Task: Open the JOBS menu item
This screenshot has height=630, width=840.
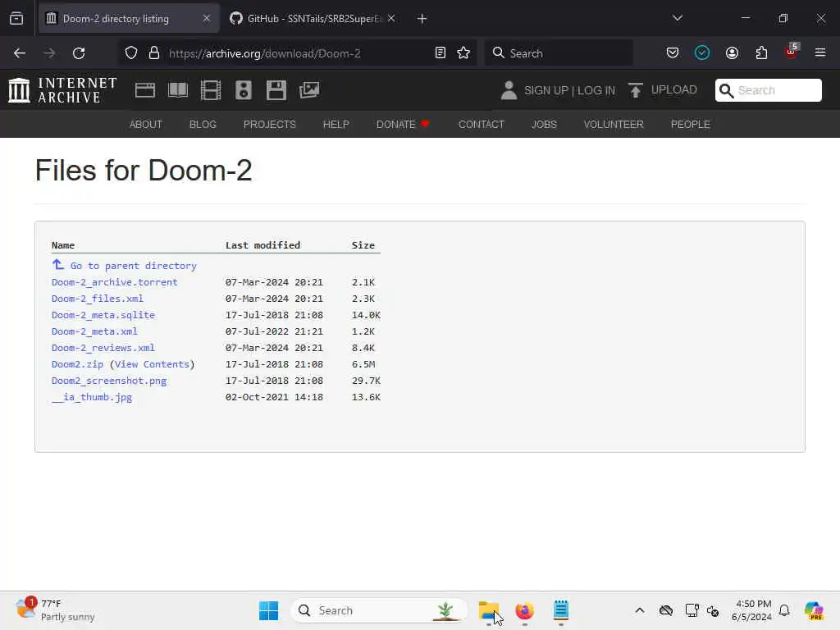Action: coord(545,125)
